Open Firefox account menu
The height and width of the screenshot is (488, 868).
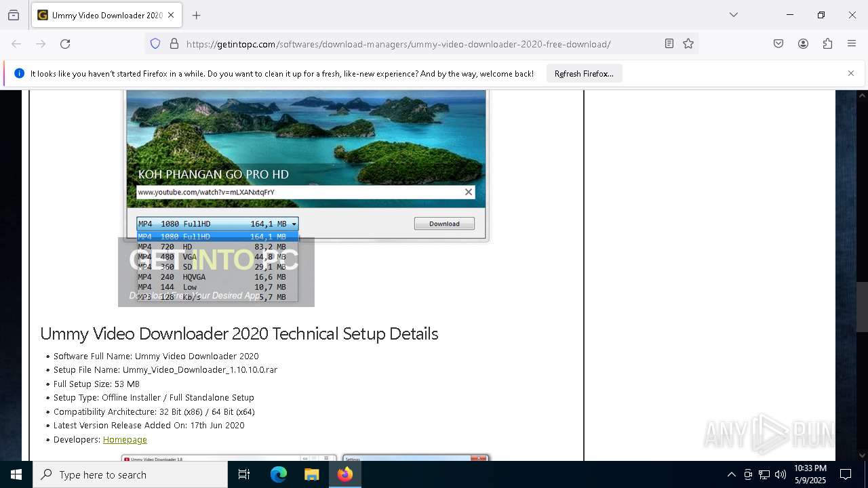tap(803, 44)
